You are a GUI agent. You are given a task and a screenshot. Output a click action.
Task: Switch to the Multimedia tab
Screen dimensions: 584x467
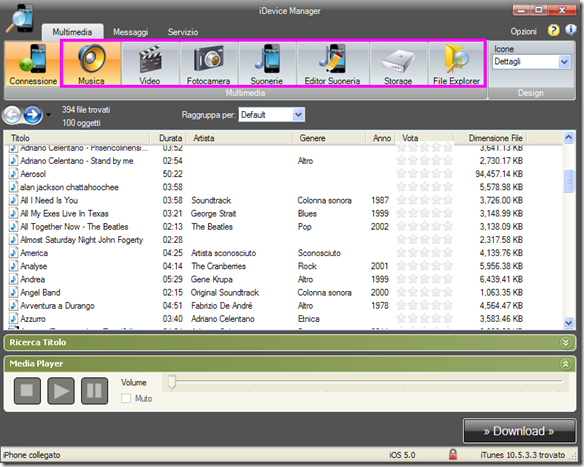point(72,32)
